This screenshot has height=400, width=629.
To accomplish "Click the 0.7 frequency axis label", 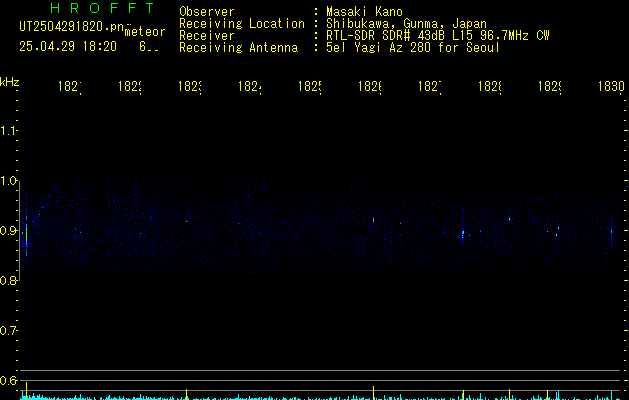I will 8,331.
